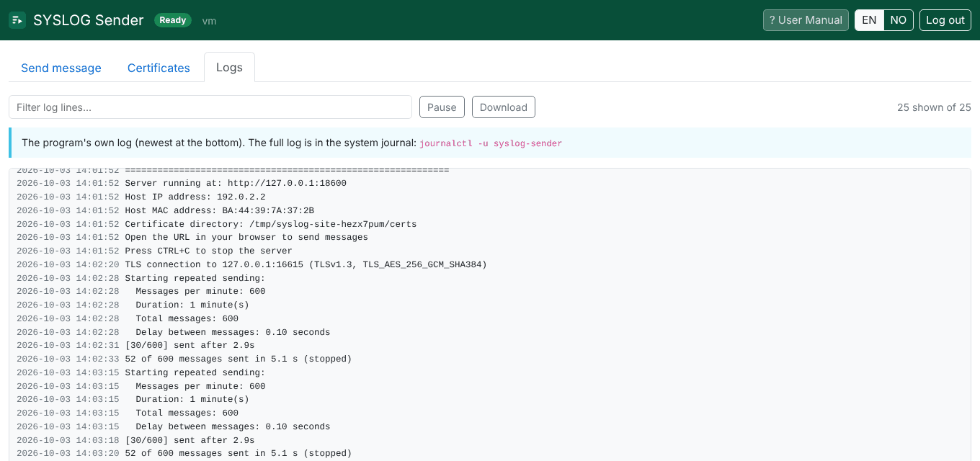Click the 14:02:28 'Messages per minute: 600' line

click(x=141, y=291)
